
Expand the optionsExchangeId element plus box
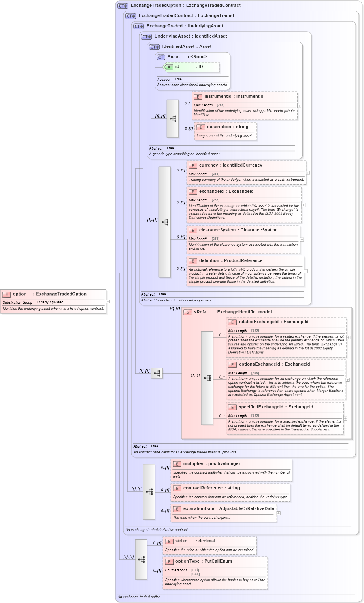[x=347, y=379]
